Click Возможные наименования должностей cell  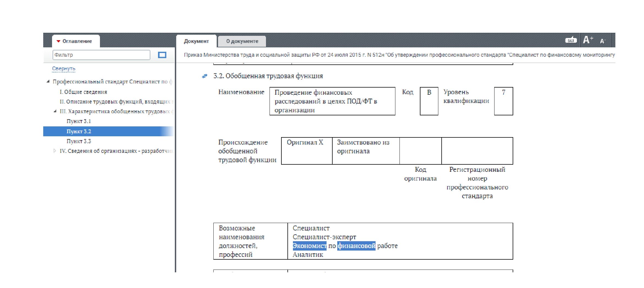point(251,241)
